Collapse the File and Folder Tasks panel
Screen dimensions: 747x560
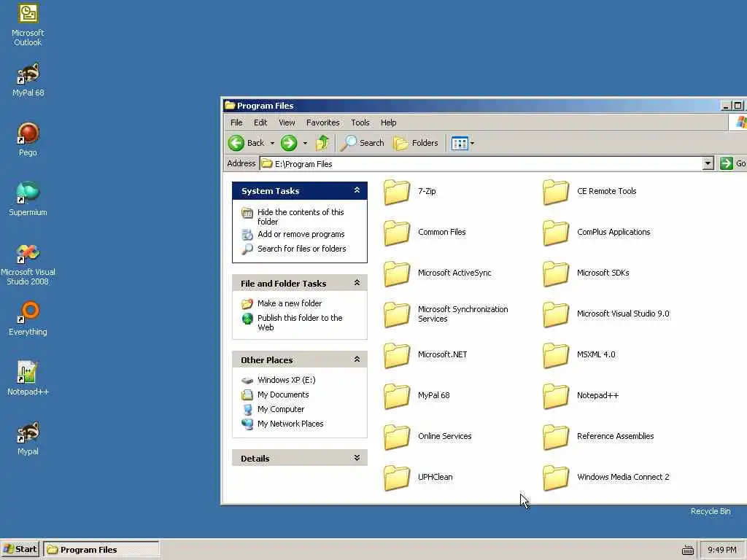tap(357, 283)
